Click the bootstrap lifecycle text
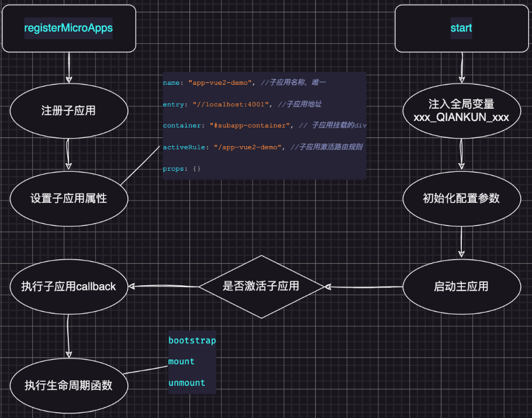 (192, 340)
